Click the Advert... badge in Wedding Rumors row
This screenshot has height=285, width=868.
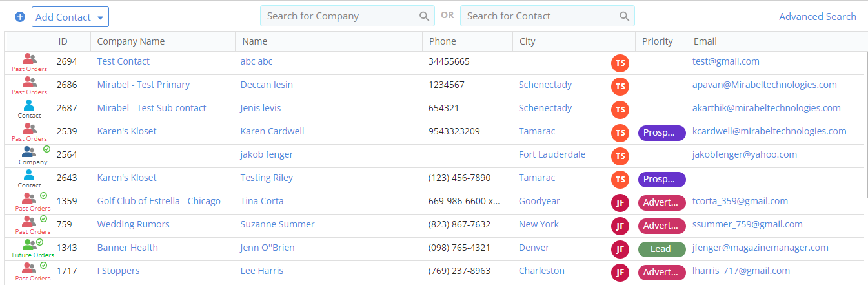[661, 226]
